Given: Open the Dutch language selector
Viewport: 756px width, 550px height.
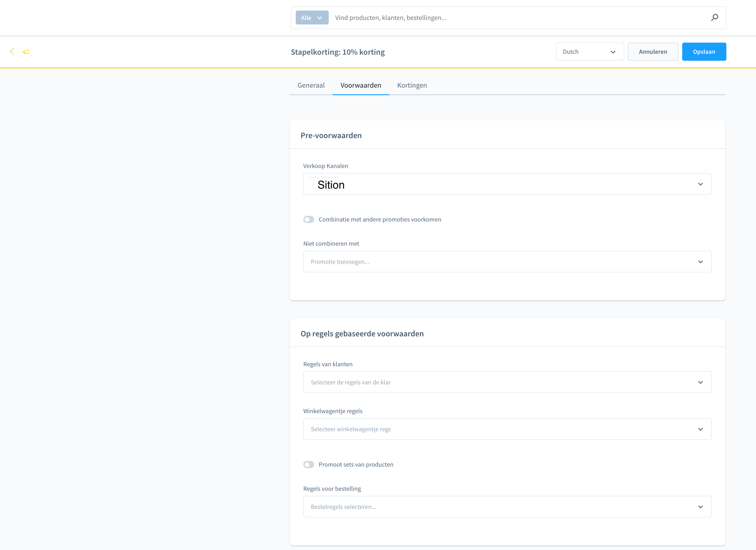Looking at the screenshot, I should 589,52.
